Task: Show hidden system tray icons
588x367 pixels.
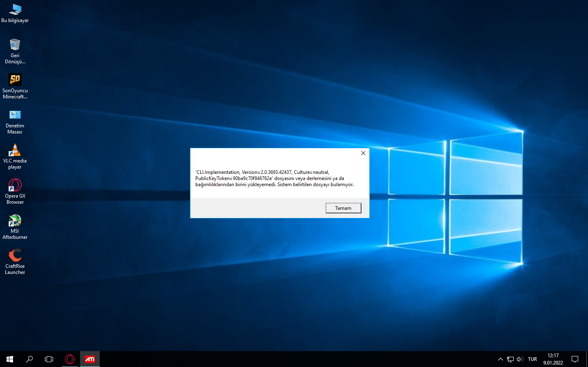Action: click(x=501, y=359)
